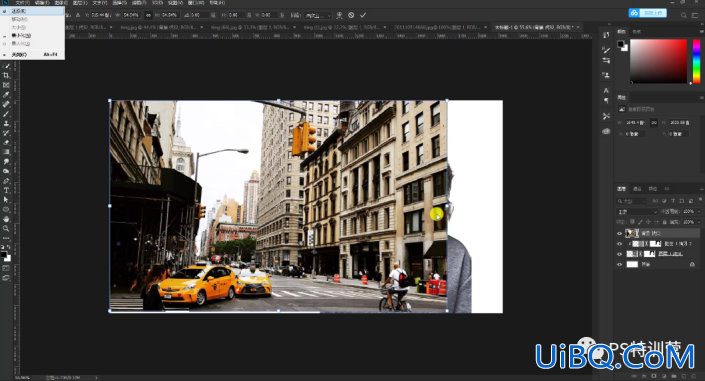Click the commit transform checkmark
Image resolution: width=705 pixels, height=381 pixels.
coord(363,15)
